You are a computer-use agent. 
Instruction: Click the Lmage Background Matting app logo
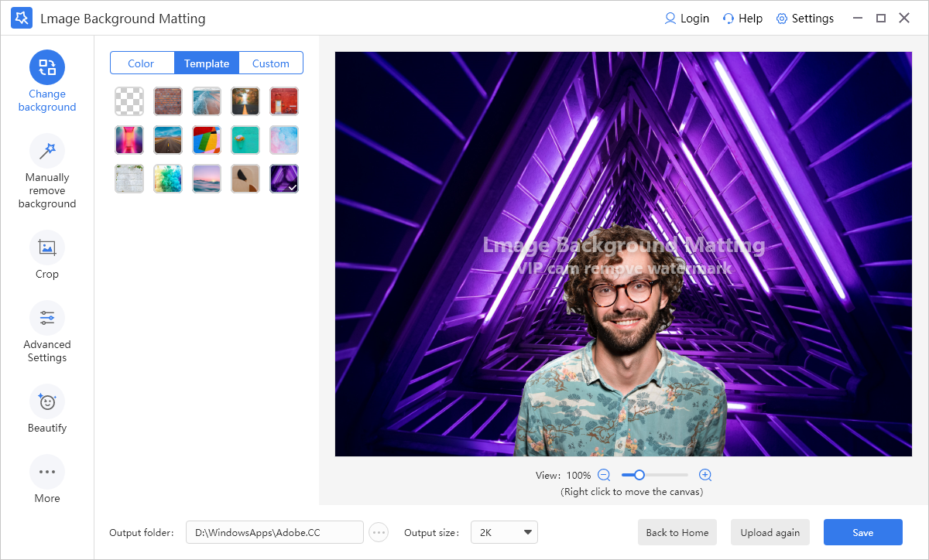(x=22, y=18)
